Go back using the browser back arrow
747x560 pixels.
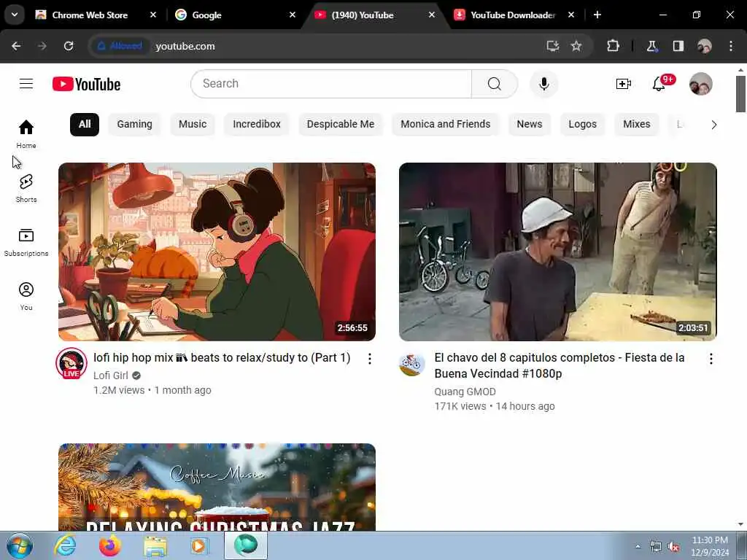16,46
